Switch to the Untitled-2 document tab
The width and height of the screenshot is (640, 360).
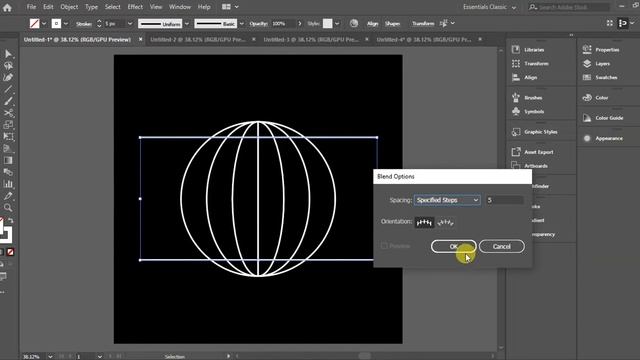click(198, 40)
